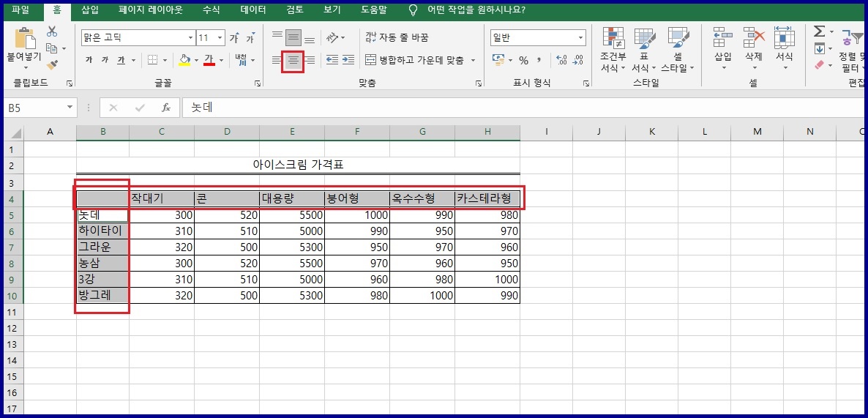Toggle right horizontal alignment
Screen dimensions: 868x418
click(x=310, y=60)
